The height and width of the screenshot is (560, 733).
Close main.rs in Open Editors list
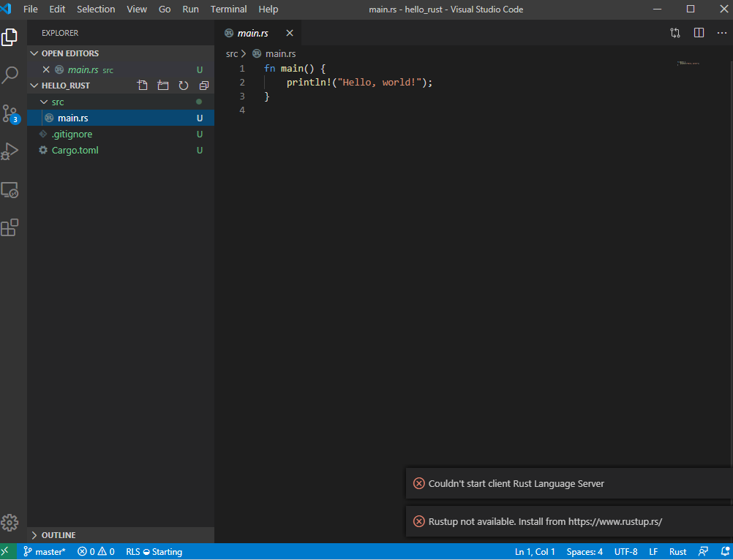[46, 69]
